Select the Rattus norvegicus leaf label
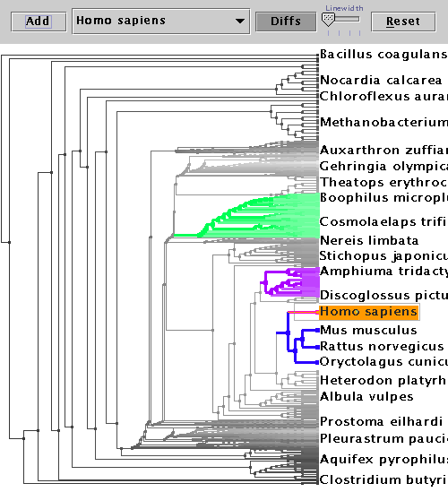This screenshot has width=448, height=492. pos(382,347)
